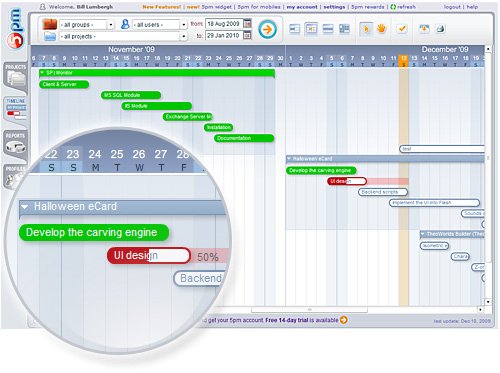Click the UI design progress bar
Screen dimensions: 500x373
click(347, 181)
